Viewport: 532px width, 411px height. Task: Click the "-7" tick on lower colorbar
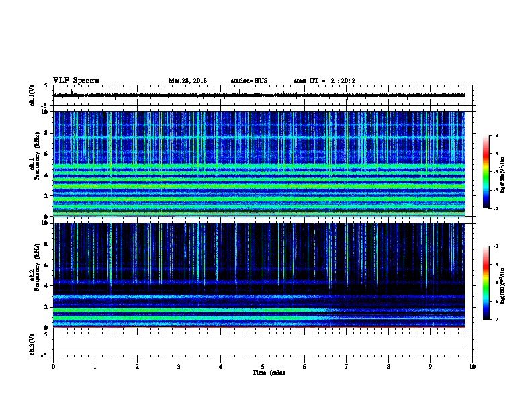coord(495,320)
